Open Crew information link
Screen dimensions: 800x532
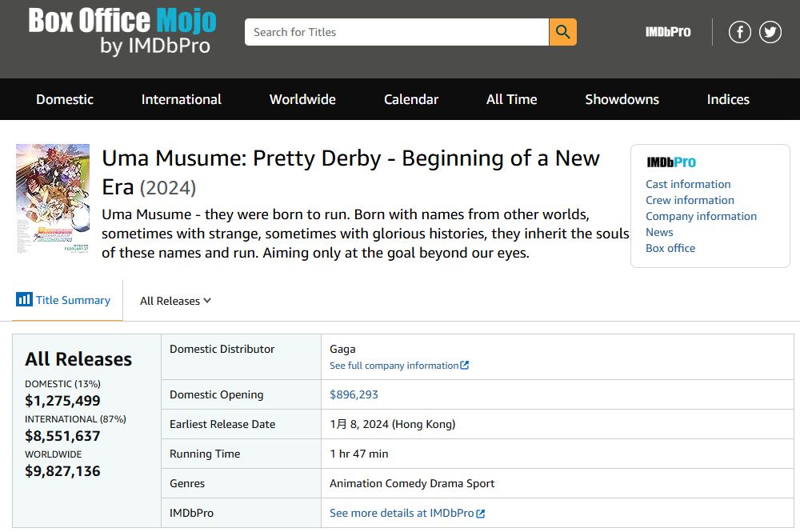pos(690,200)
